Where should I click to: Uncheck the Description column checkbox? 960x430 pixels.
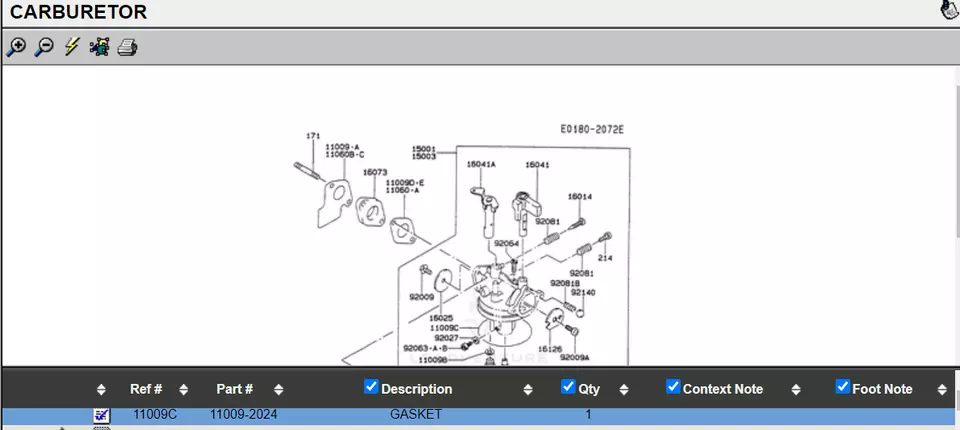pos(371,387)
